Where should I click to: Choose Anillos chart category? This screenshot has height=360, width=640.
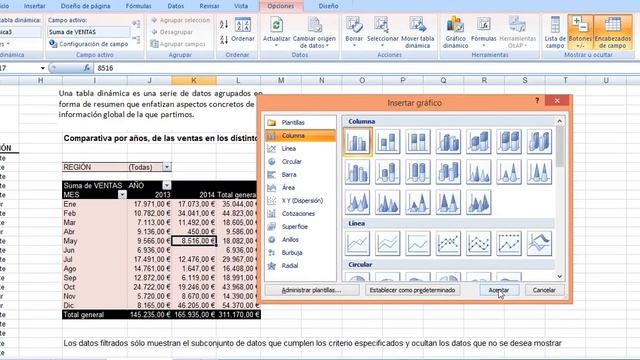click(x=300, y=240)
